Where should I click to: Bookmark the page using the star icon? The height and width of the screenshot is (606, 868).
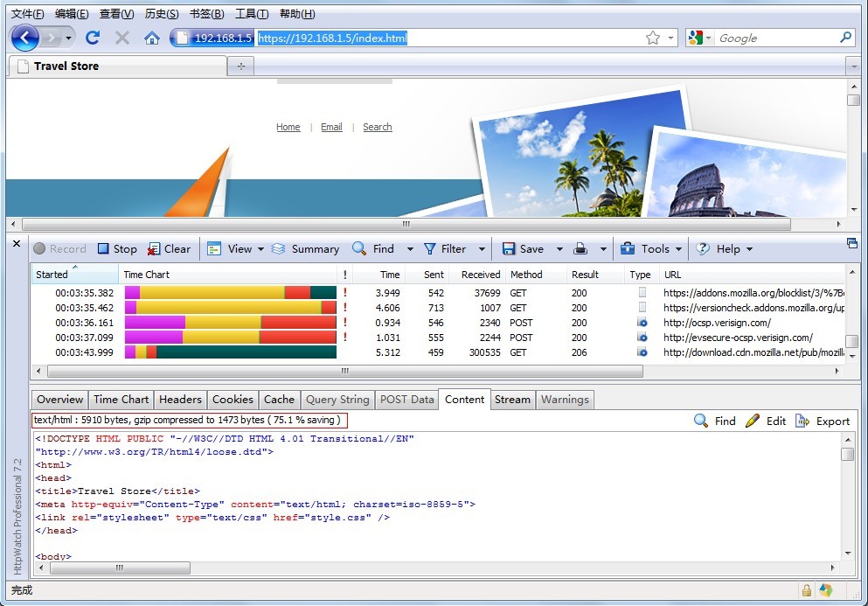652,38
